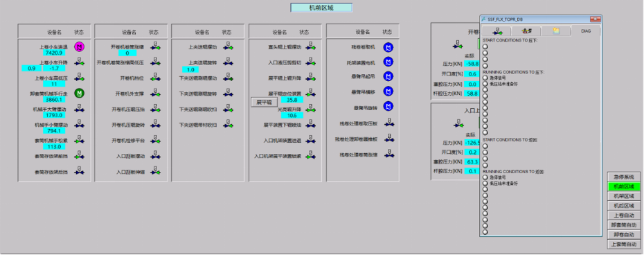Select the valve icon beside 入口刮板伸缩
This screenshot has height=255, width=644.
[155, 170]
